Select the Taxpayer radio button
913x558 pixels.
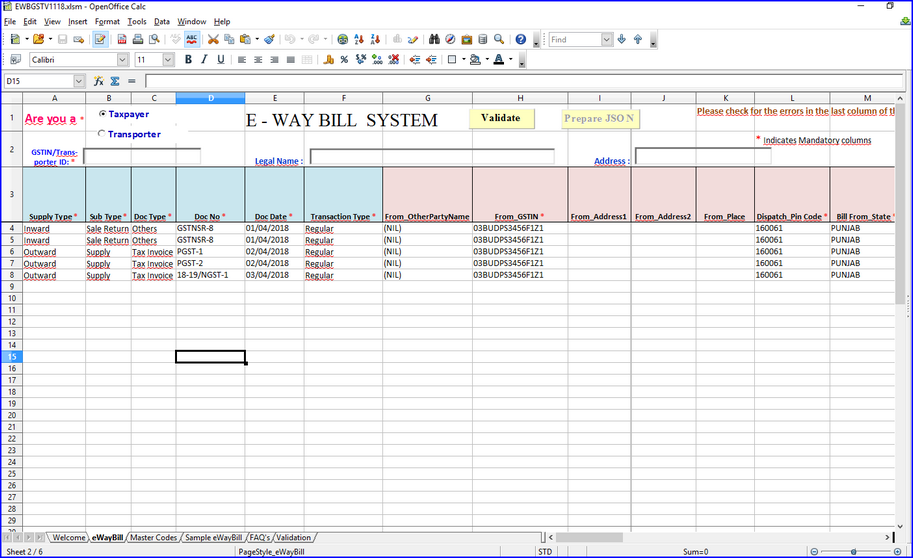102,114
